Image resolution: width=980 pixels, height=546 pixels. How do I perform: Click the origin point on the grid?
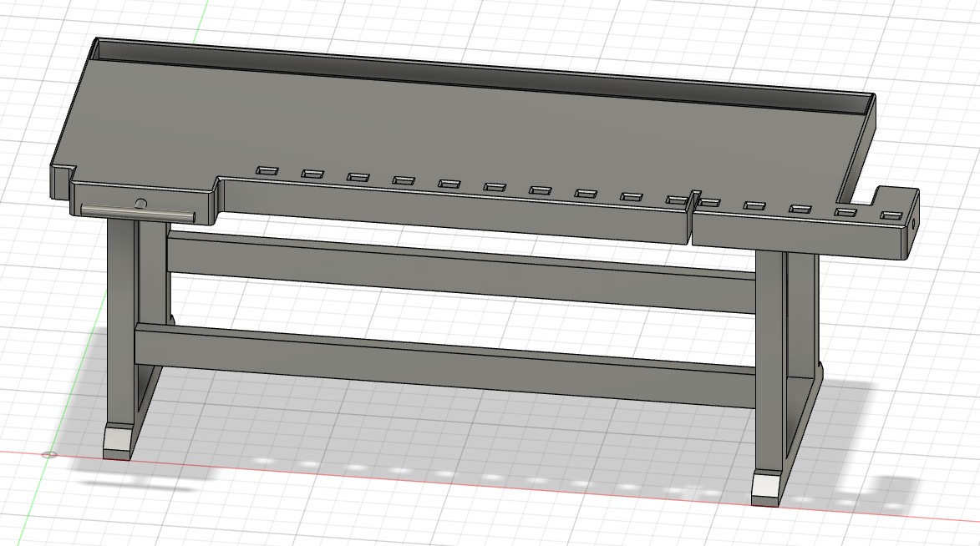(x=49, y=454)
